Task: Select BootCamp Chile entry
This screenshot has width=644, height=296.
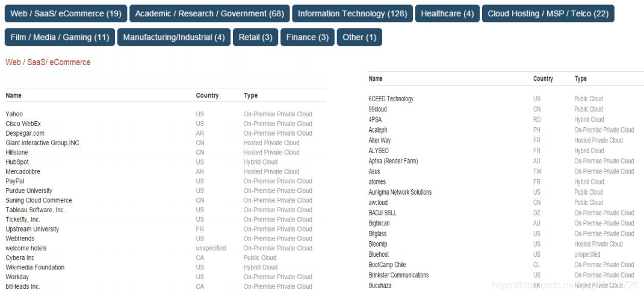Action: (388, 265)
